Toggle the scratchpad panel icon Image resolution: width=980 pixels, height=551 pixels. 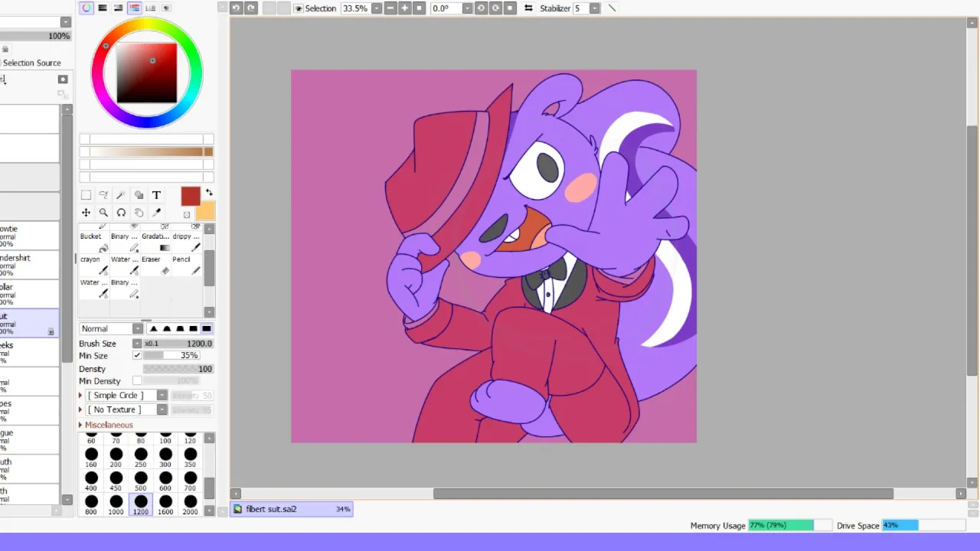click(167, 8)
